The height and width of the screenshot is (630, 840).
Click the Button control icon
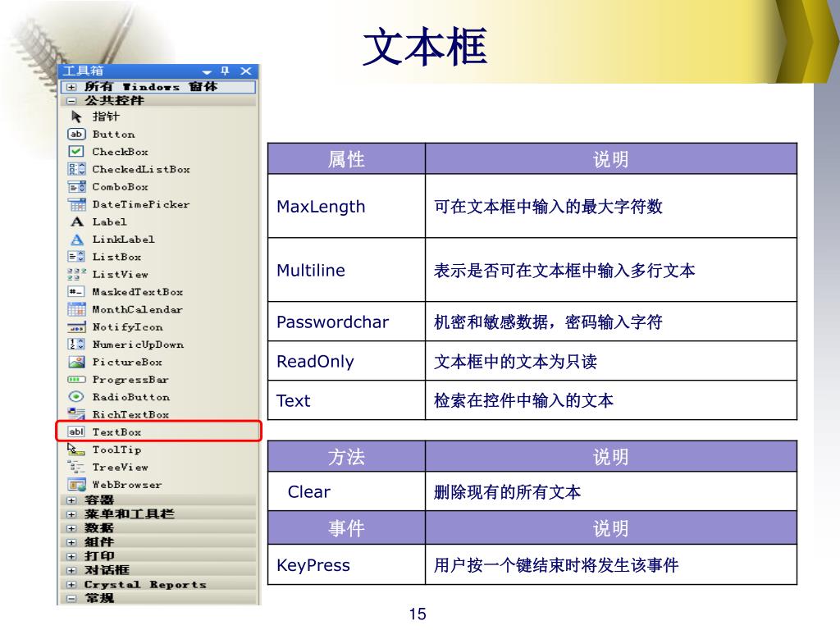click(76, 134)
